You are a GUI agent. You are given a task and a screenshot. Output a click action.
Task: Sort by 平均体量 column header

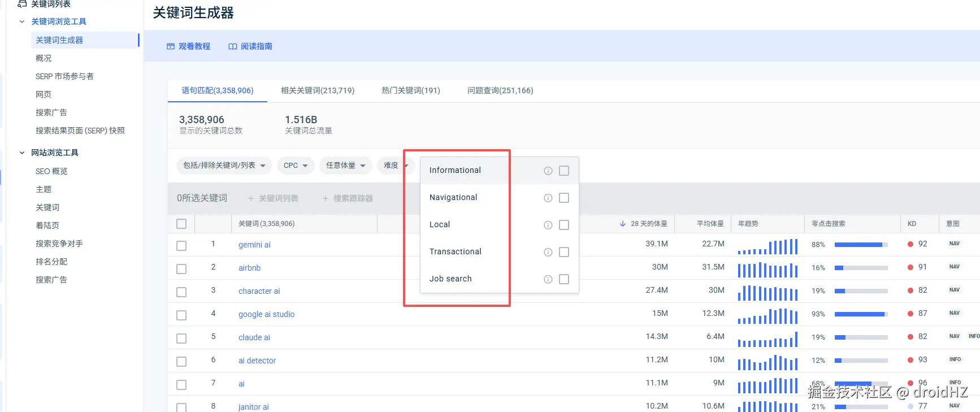click(710, 224)
